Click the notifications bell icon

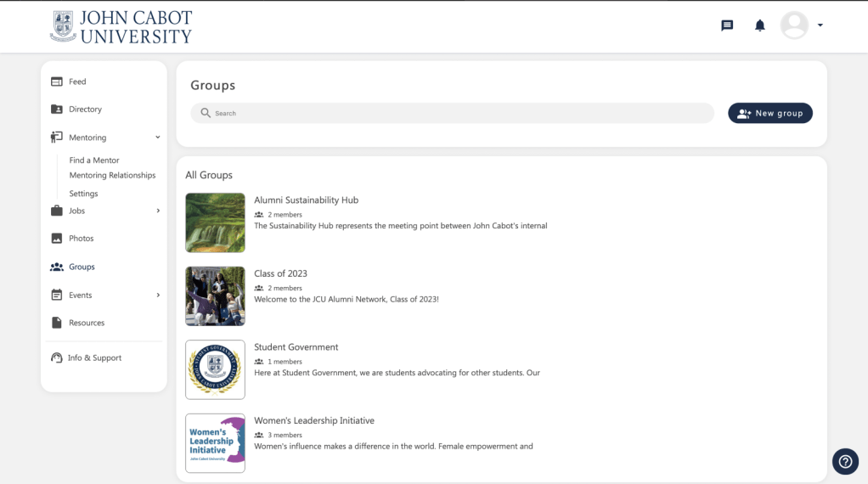(x=760, y=25)
